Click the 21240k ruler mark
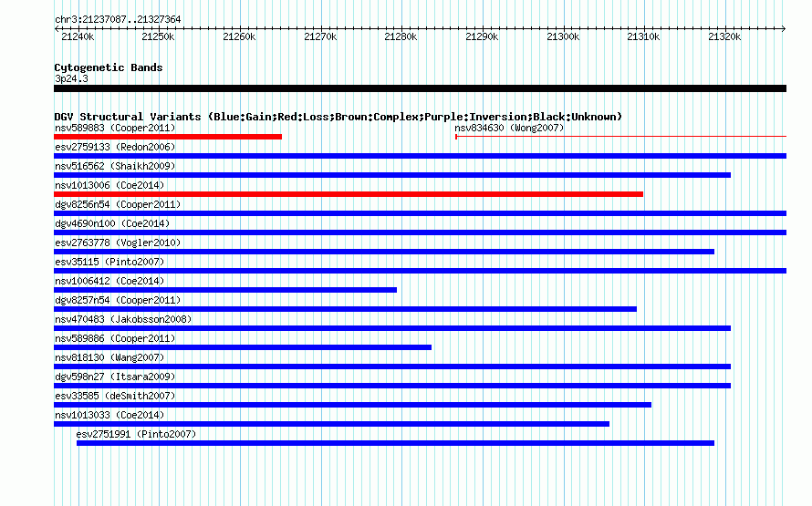The width and height of the screenshot is (812, 506). [78, 36]
